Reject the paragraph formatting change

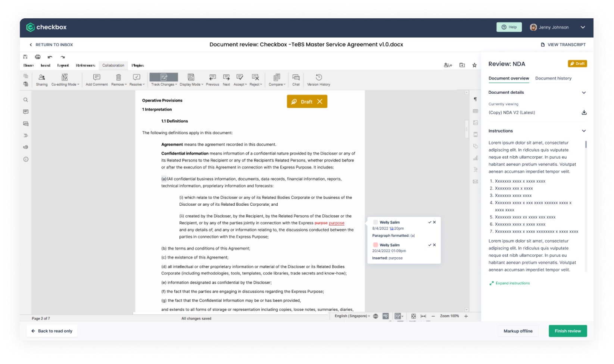[434, 222]
